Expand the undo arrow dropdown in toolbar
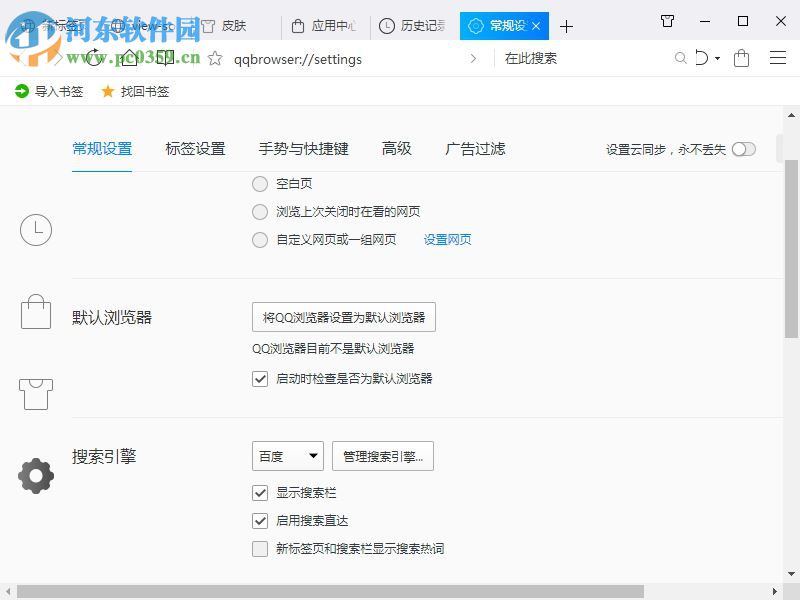 pyautogui.click(x=714, y=59)
